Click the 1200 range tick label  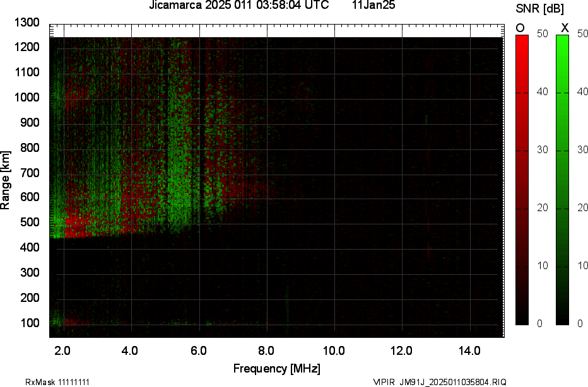coord(26,47)
